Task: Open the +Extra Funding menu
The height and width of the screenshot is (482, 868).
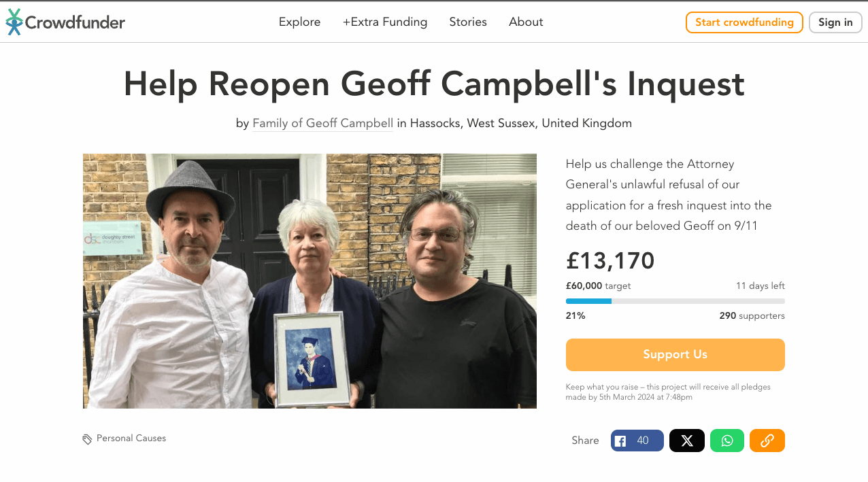Action: coord(385,22)
